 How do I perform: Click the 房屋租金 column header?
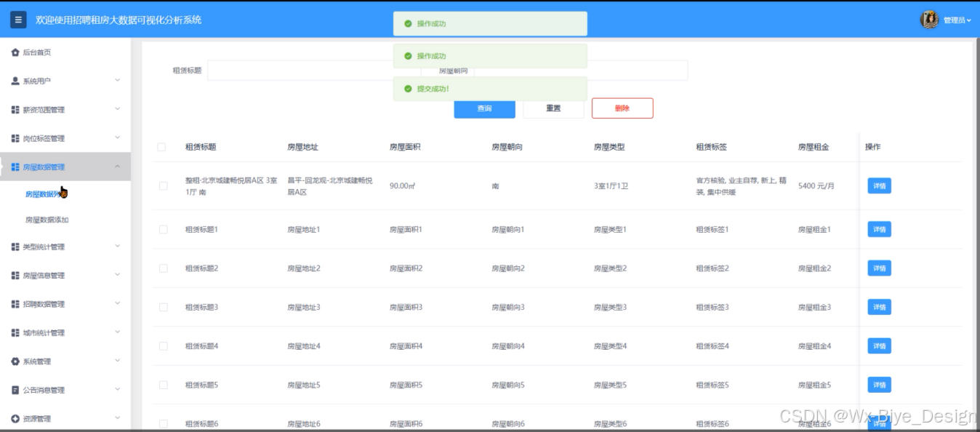[814, 147]
